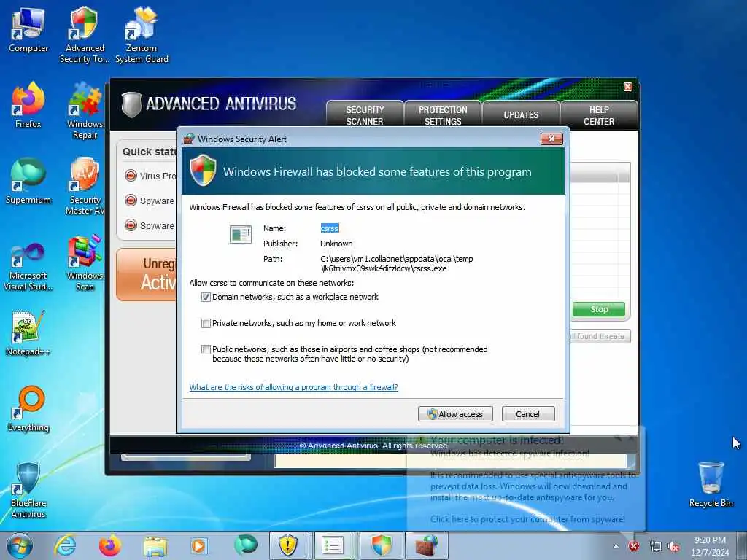Launch Supermium from the desktop
The image size is (747, 560).
(28, 181)
